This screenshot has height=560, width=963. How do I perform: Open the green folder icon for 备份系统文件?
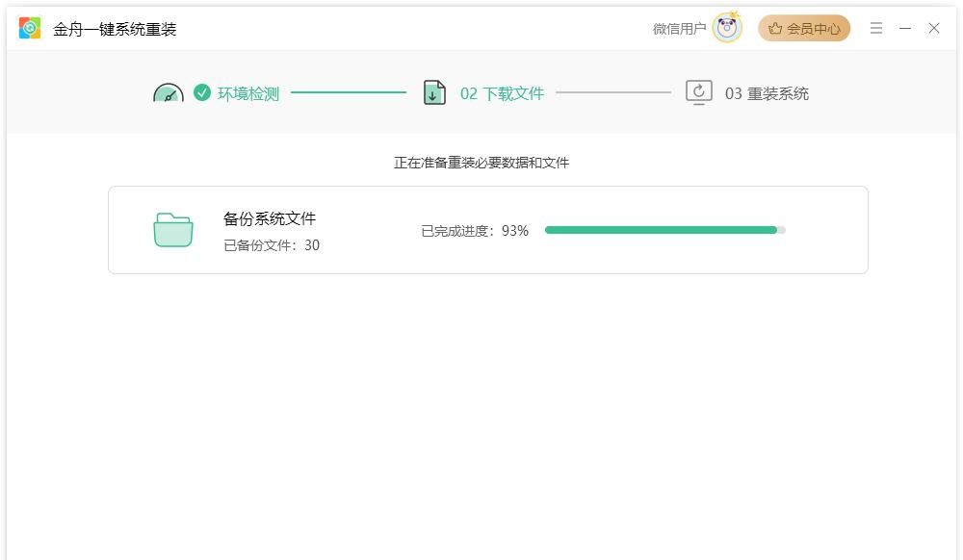coord(173,228)
